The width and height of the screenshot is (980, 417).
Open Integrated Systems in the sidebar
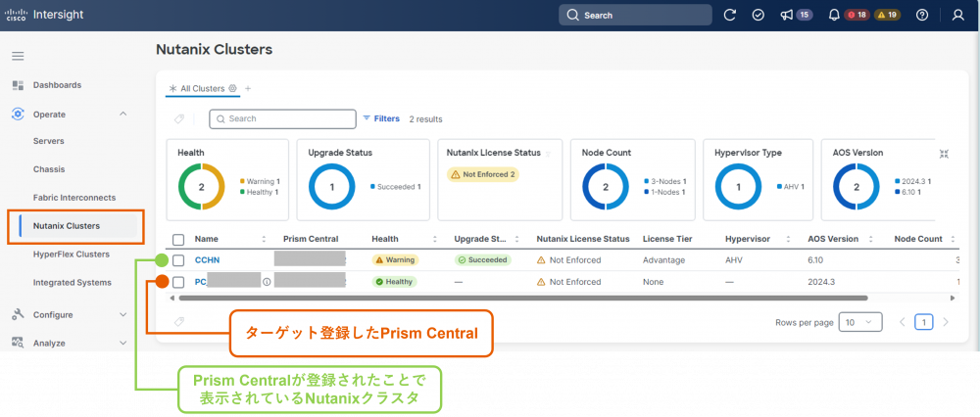[73, 282]
